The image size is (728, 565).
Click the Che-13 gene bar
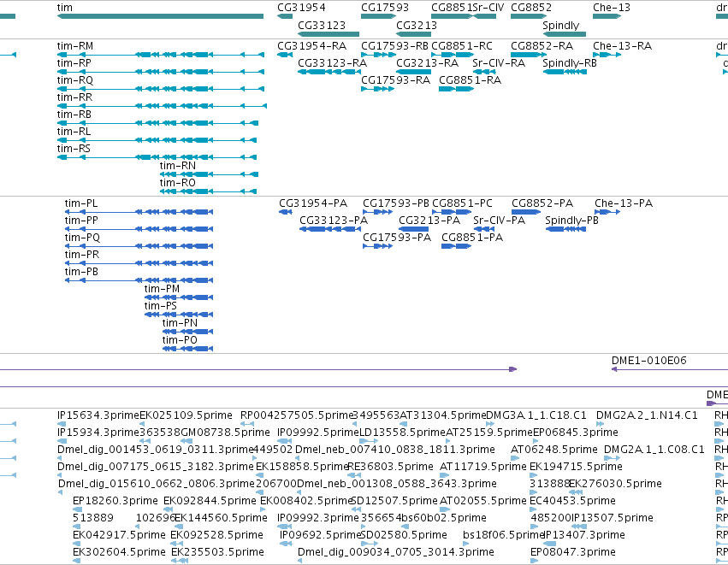(x=607, y=16)
